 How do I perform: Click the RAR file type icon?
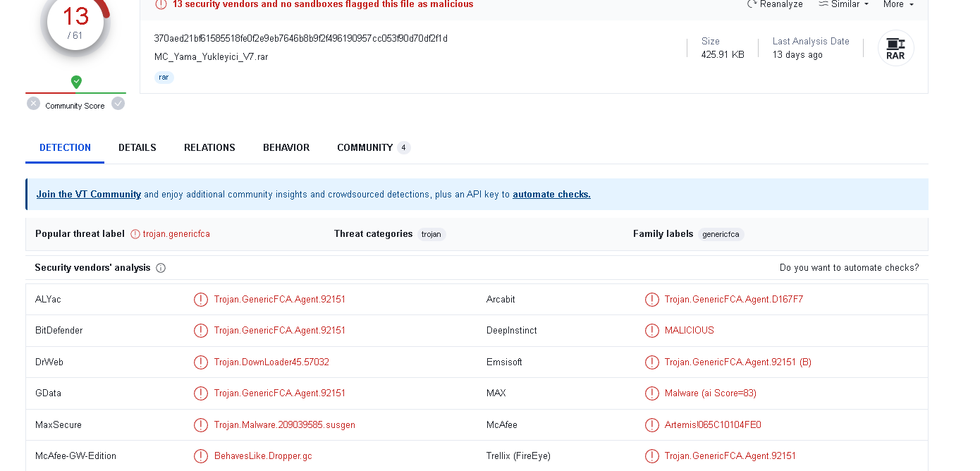pos(895,49)
